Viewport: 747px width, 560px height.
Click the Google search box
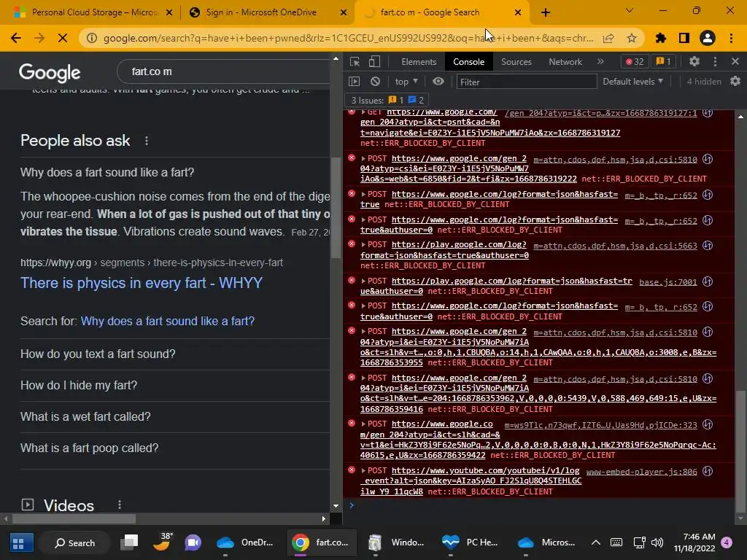pos(224,71)
